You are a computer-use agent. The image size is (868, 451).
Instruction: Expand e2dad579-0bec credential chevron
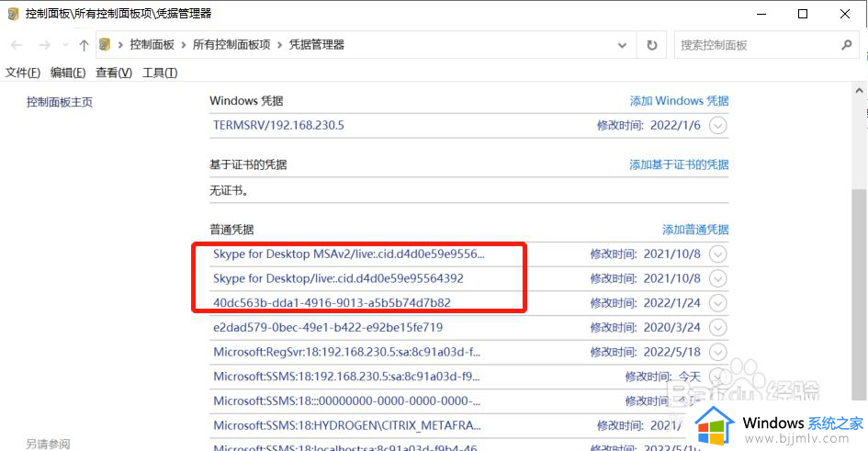click(718, 327)
